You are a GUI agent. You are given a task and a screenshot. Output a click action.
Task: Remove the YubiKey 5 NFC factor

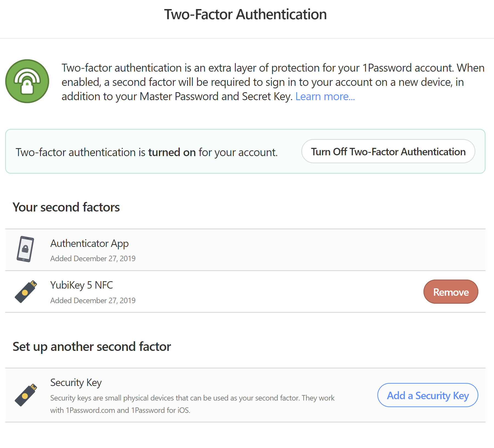point(451,292)
